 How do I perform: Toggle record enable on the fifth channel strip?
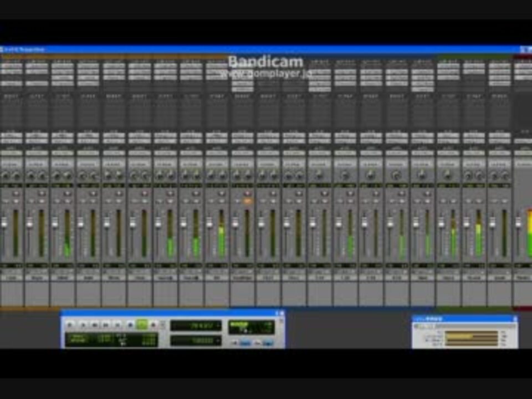point(119,193)
